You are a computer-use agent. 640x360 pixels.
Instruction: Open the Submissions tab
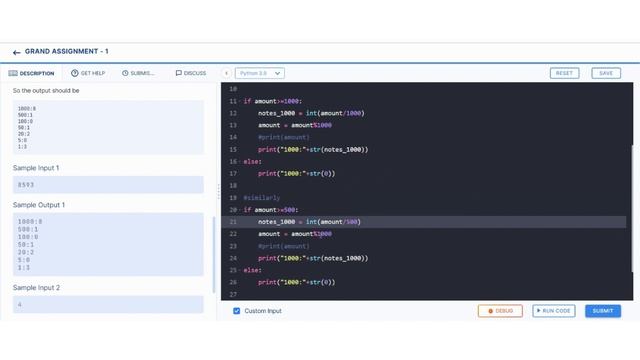[138, 73]
